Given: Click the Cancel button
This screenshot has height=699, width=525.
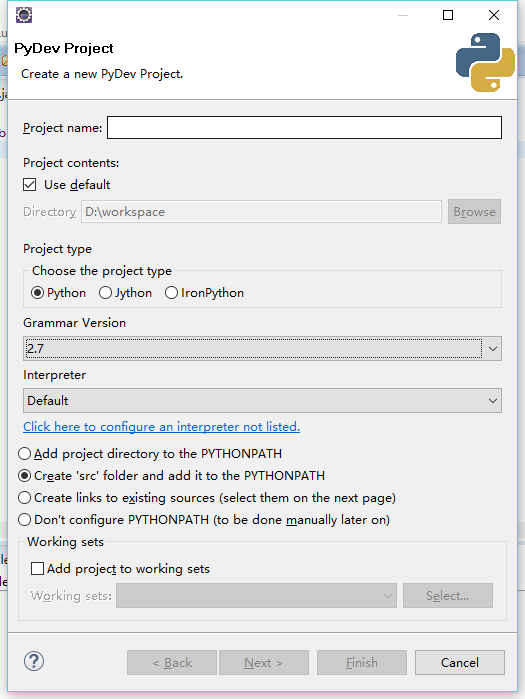Looking at the screenshot, I should (x=459, y=662).
